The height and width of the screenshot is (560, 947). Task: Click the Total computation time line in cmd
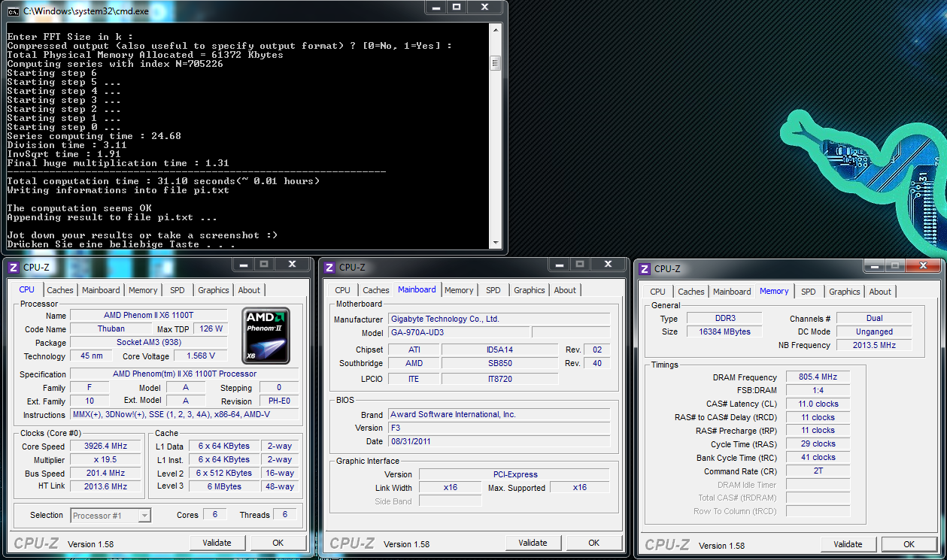163,181
